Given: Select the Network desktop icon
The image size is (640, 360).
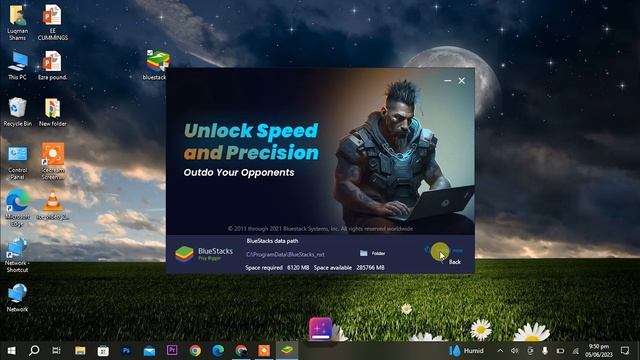Looking at the screenshot, I should [17, 298].
